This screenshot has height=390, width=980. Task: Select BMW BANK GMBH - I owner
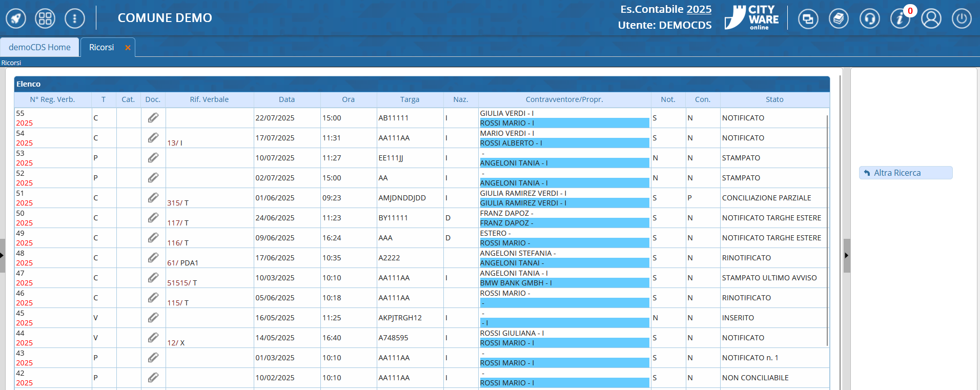click(x=564, y=283)
